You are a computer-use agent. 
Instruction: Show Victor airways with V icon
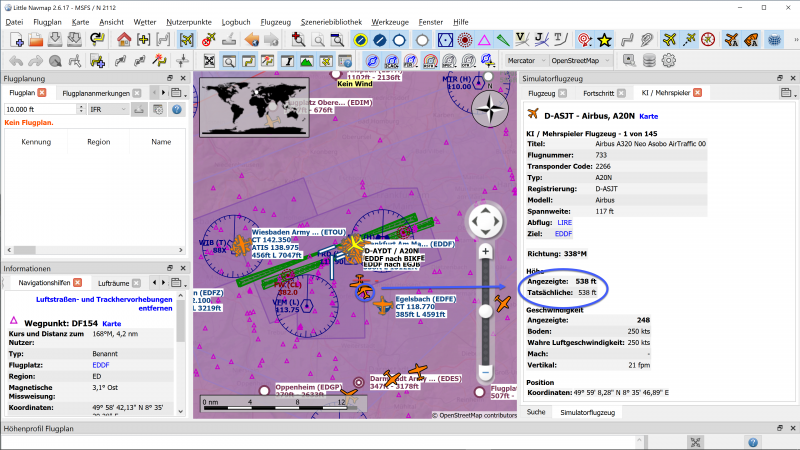(522, 39)
